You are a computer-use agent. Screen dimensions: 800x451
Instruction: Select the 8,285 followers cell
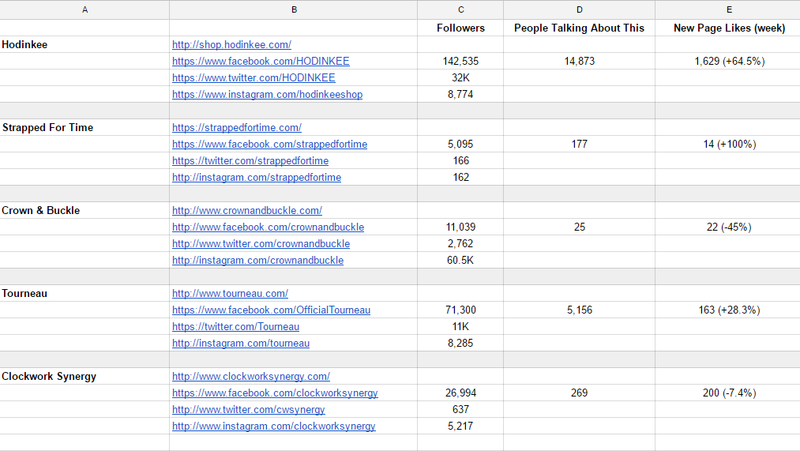pos(461,343)
